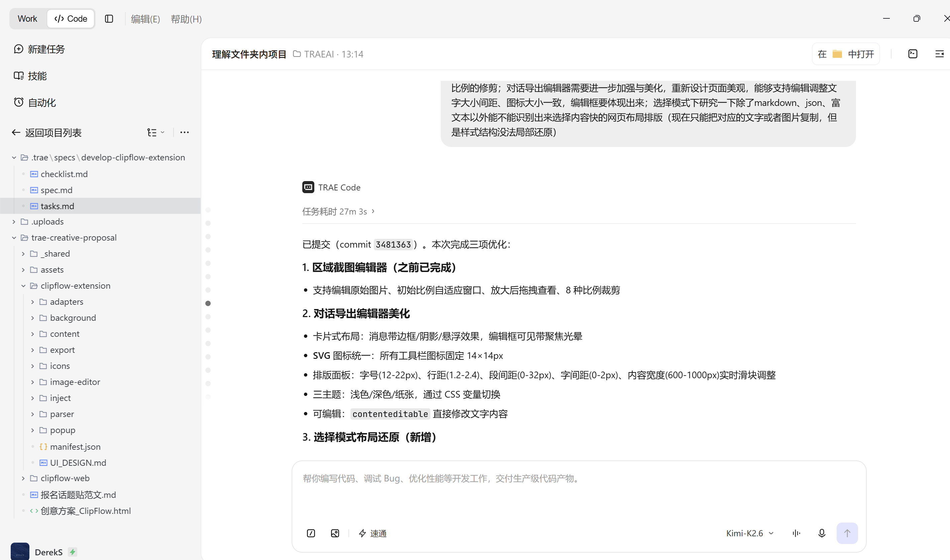Expand the background folder

pyautogui.click(x=32, y=318)
